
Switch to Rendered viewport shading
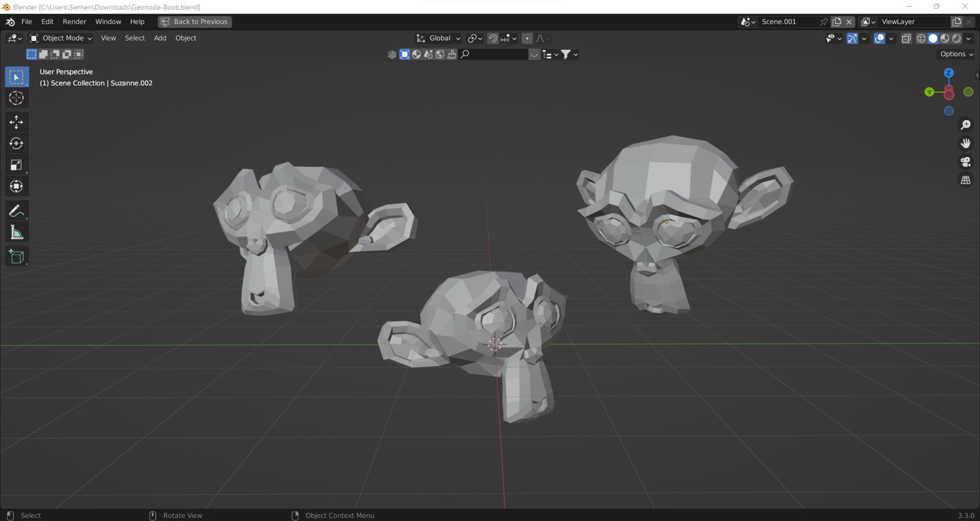[x=957, y=38]
